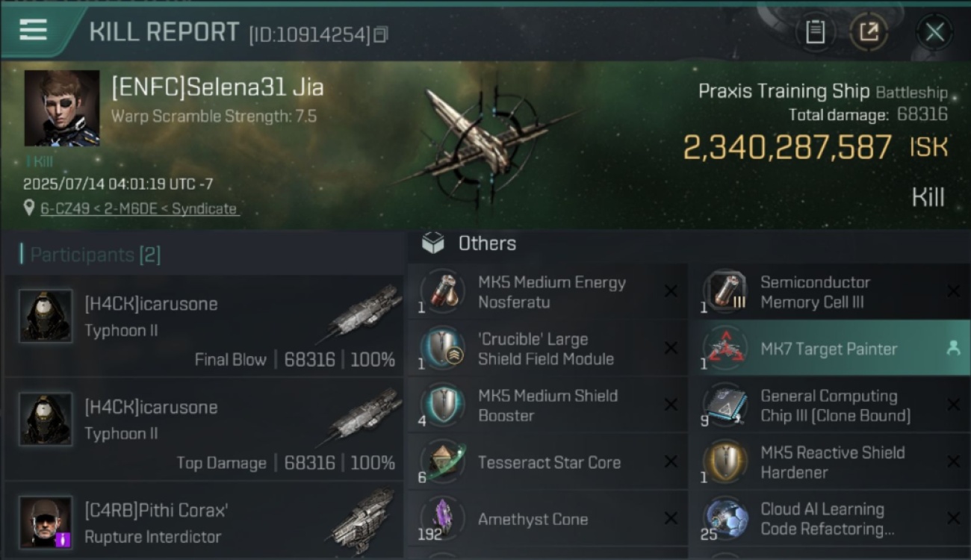Screen dimensions: 971x560
Task: Copy the kill report ID
Action: tap(381, 34)
